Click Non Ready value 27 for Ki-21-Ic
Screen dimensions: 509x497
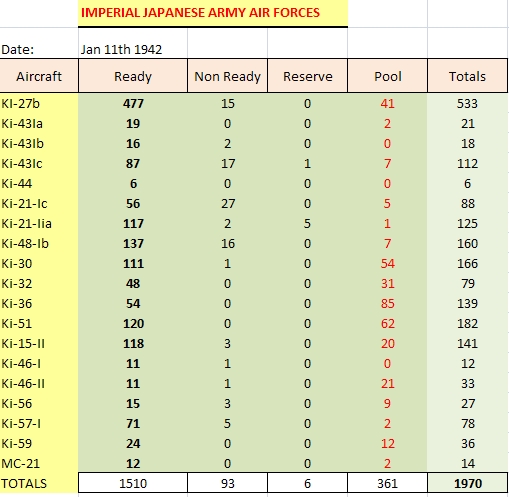(x=227, y=204)
